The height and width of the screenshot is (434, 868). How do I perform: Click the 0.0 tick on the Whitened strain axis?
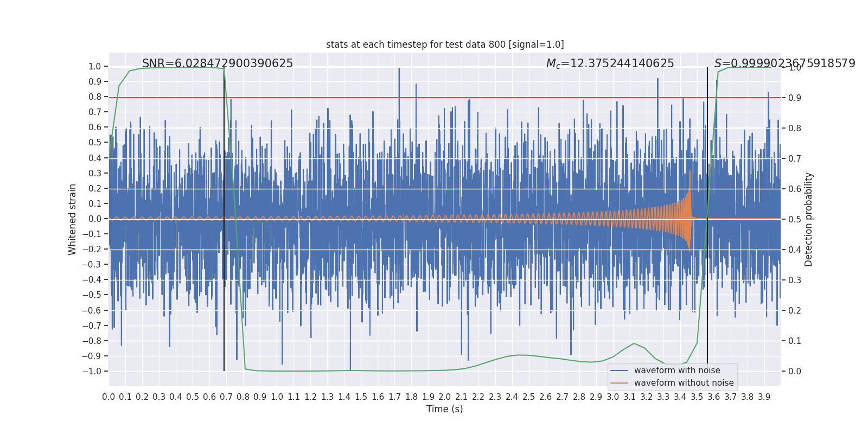tap(95, 219)
